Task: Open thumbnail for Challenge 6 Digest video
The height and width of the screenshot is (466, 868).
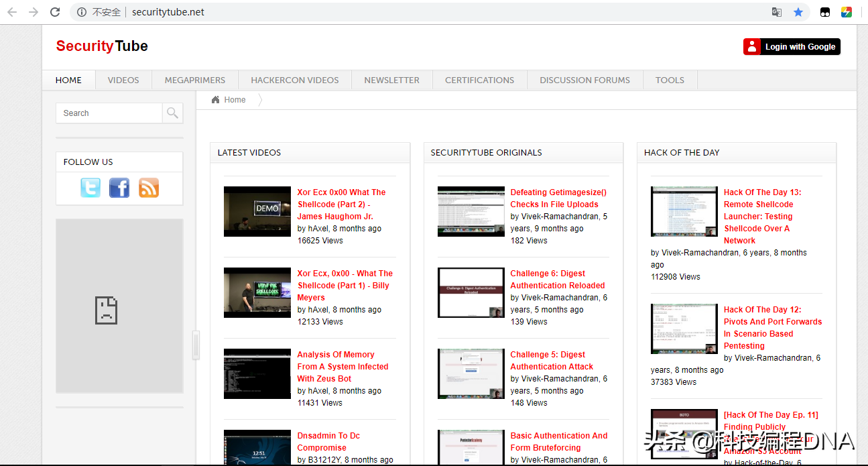Action: point(471,292)
